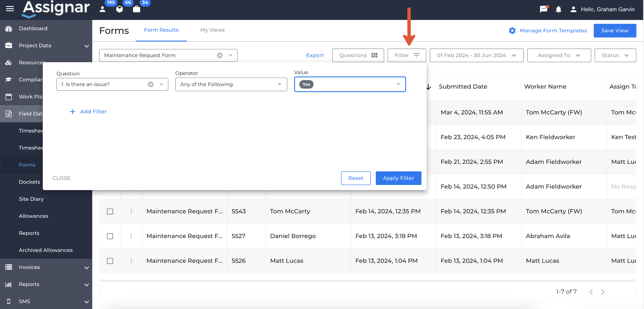The width and height of the screenshot is (644, 309).
Task: Open Site Diary in the sidebar
Action: (x=31, y=199)
